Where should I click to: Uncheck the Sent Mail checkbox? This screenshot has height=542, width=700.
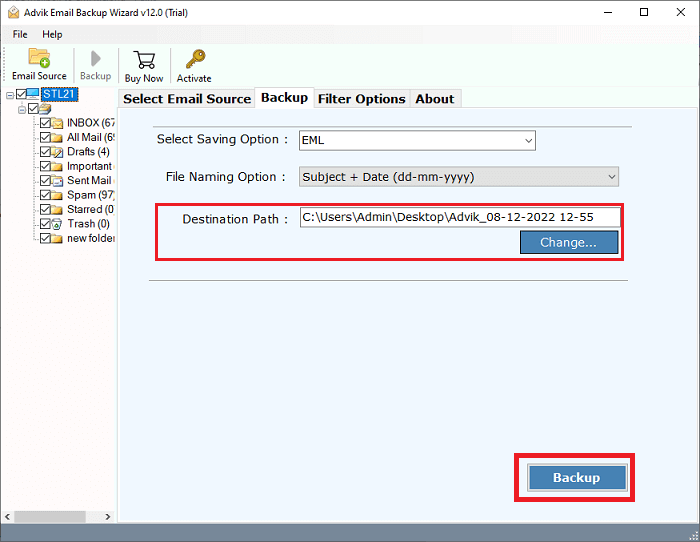click(x=45, y=180)
